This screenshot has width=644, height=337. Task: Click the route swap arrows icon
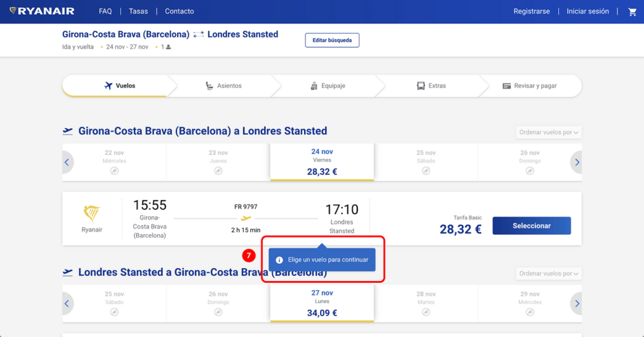pyautogui.click(x=198, y=35)
